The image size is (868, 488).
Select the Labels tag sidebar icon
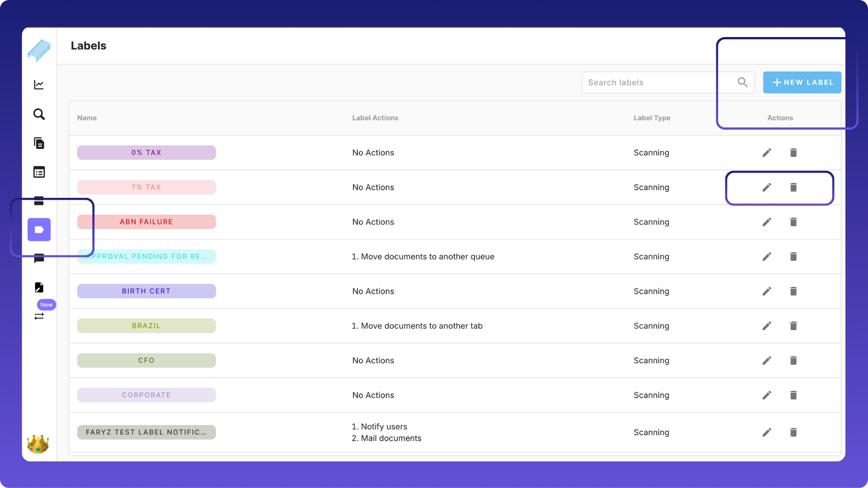(39, 230)
